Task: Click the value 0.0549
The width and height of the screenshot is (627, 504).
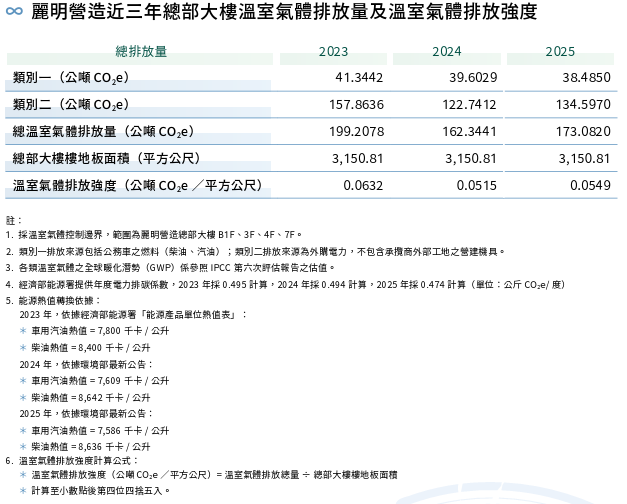Action: [591, 186]
